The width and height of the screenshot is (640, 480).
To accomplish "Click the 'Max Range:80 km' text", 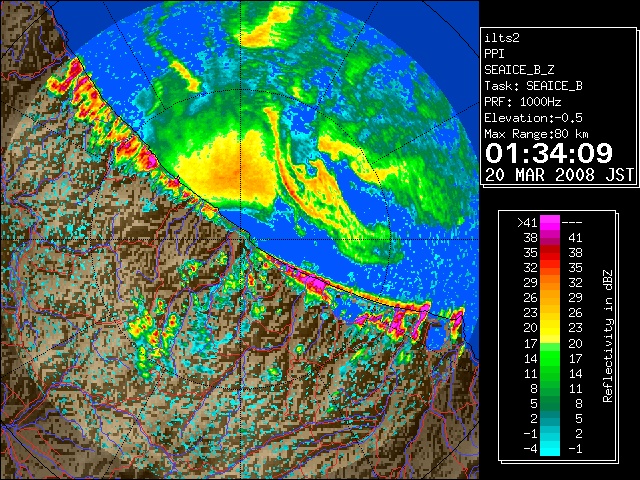I will point(536,134).
